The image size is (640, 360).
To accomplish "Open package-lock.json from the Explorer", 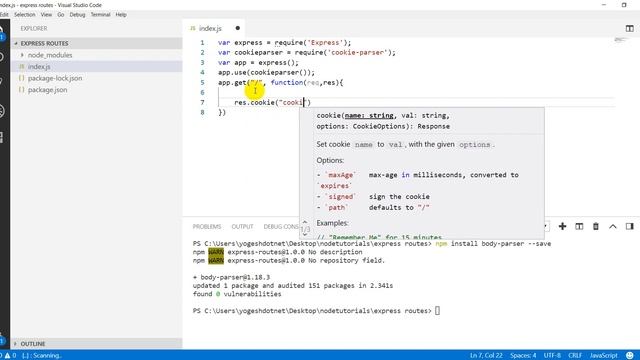I will point(96,78).
